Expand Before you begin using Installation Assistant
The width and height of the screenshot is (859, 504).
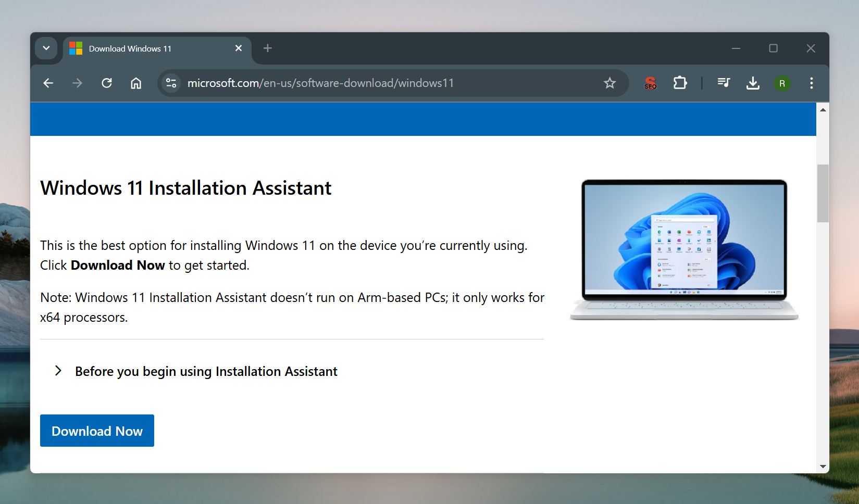point(196,371)
